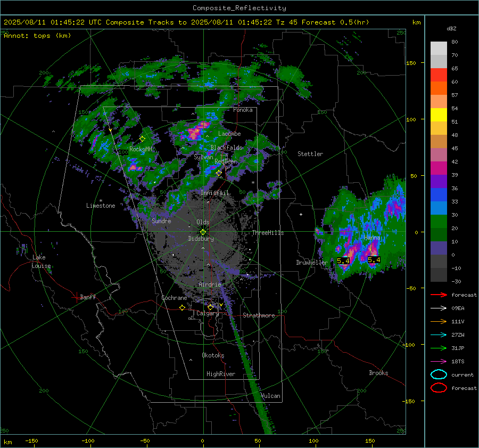Click the 70 dBZ gray legend swatch
The width and height of the screenshot is (479, 448).
click(439, 61)
